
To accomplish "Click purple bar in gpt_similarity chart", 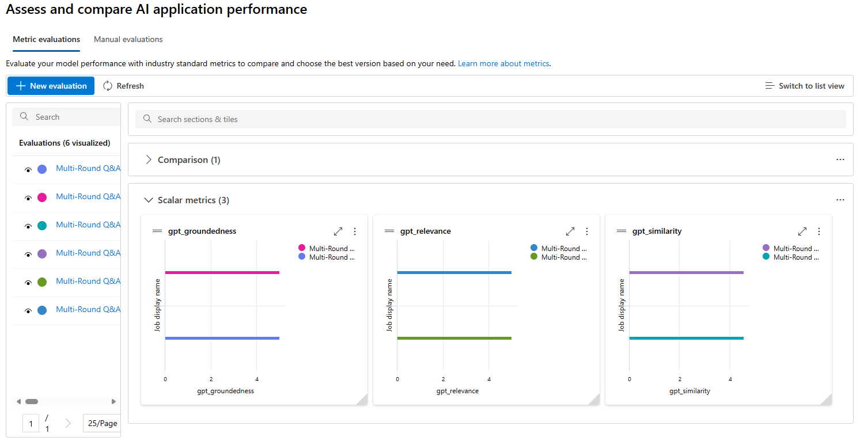I will pos(687,272).
